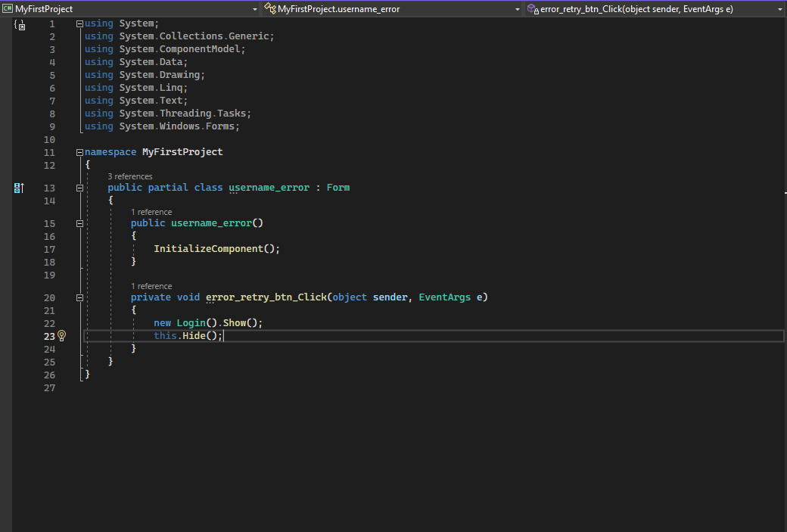Open "3 references" CodeLens above the class
Viewport: 787px width, 532px height.
[x=129, y=176]
